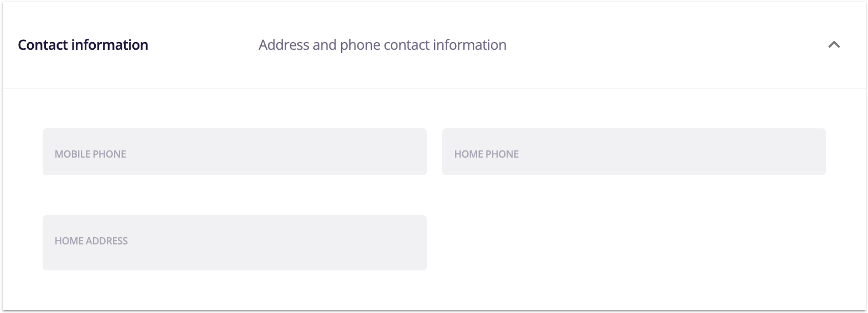Click the Contact information heading

(83, 45)
